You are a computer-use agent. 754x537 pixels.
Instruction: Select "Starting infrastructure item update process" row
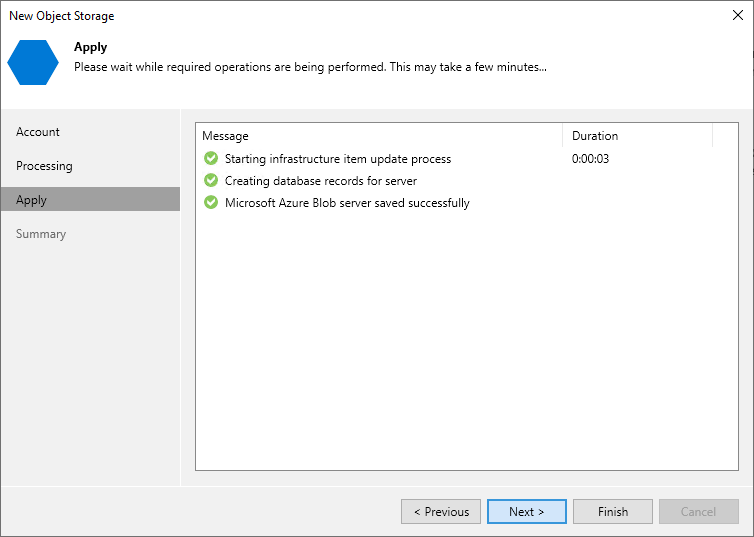(x=466, y=159)
